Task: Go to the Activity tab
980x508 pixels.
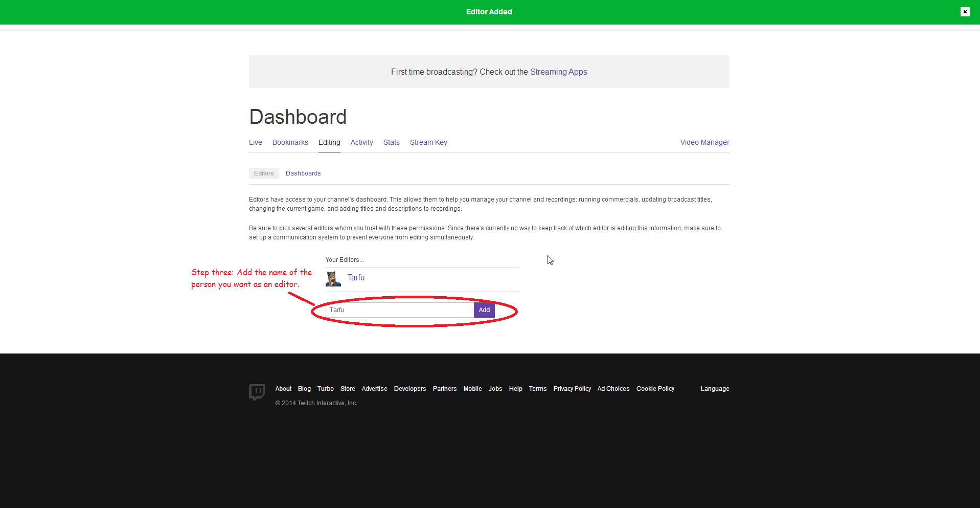Action: 362,142
